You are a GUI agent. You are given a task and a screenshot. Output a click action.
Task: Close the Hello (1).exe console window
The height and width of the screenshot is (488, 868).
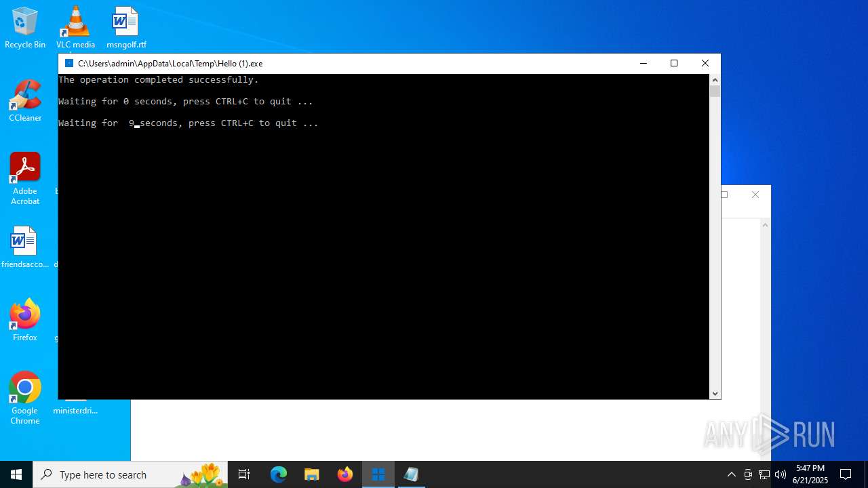705,63
